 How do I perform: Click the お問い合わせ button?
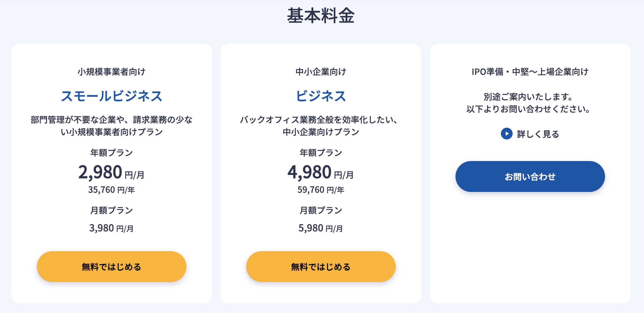tap(530, 176)
